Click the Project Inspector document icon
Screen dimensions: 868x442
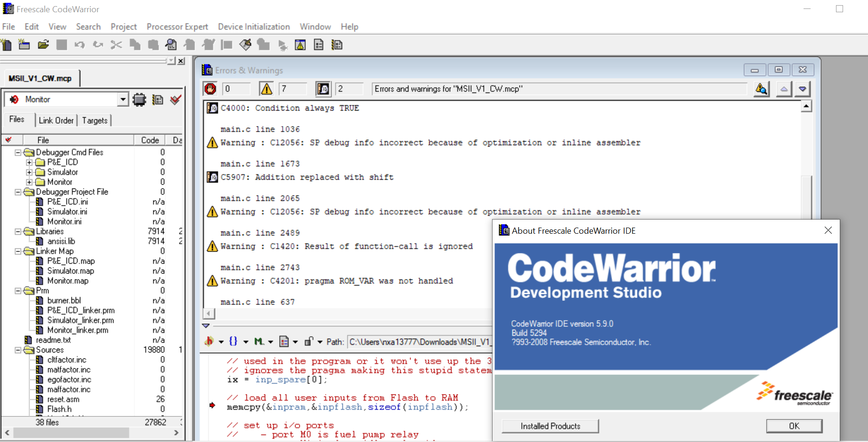tap(319, 45)
